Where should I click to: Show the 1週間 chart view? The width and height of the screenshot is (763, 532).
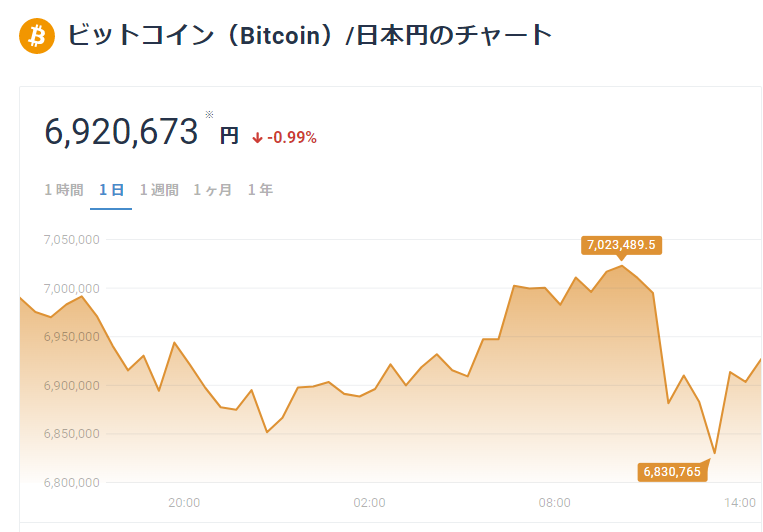click(x=159, y=190)
